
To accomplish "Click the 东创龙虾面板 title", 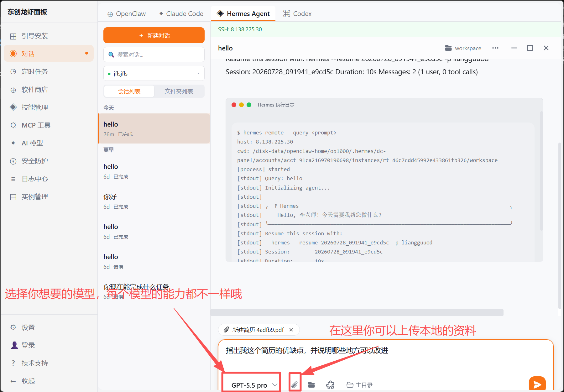I will click(x=27, y=12).
